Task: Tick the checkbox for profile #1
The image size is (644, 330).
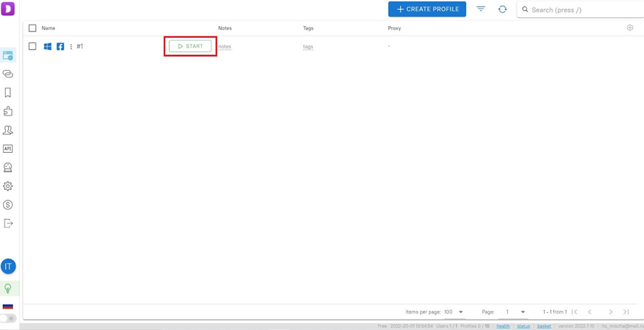Action: (x=33, y=46)
